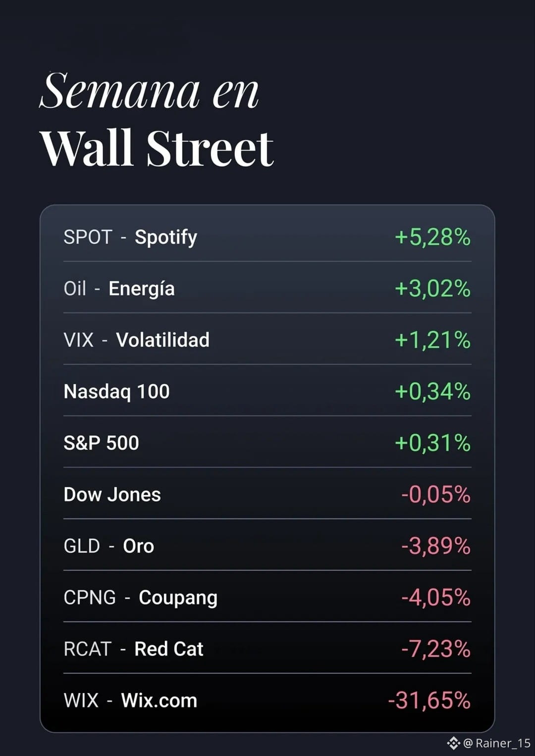Click the Semana en Wall Street title
The height and width of the screenshot is (756, 535).
(157, 119)
